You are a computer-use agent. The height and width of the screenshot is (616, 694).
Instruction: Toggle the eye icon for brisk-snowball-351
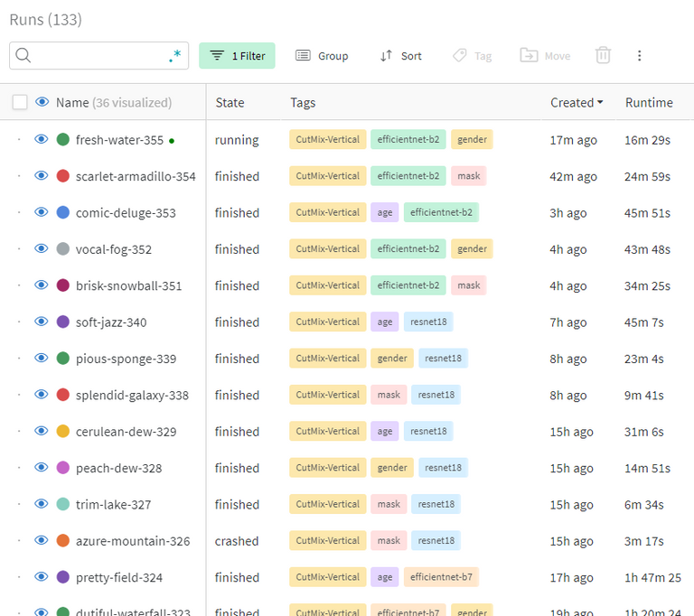[42, 285]
